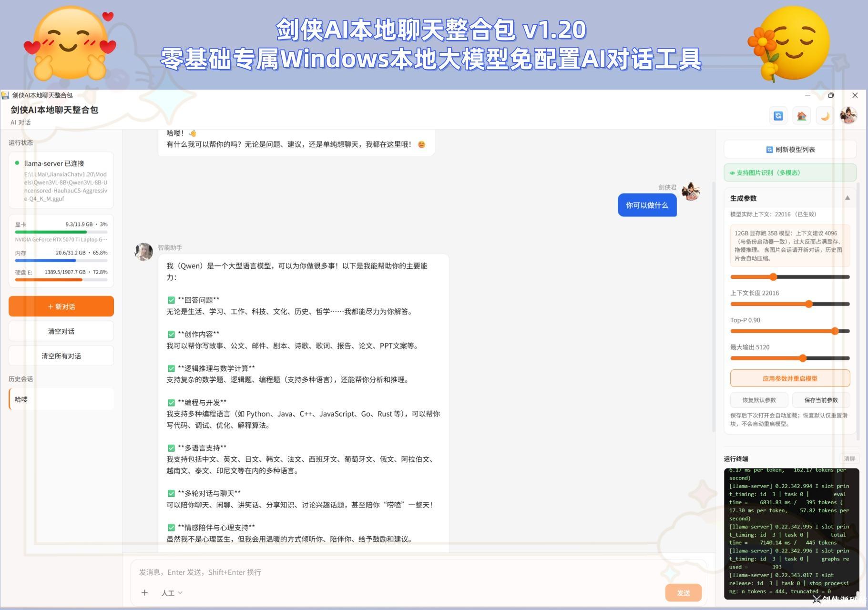Click 刷新模型列表 button
The height and width of the screenshot is (610, 868).
tap(790, 149)
